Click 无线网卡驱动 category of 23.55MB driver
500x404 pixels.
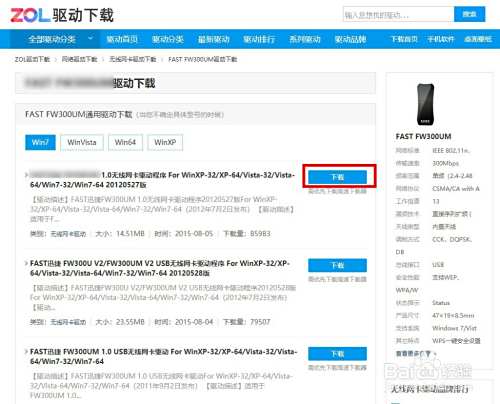68,322
